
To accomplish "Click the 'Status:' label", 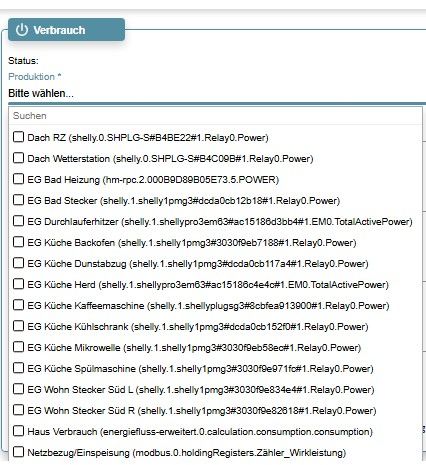I will 23,61.
